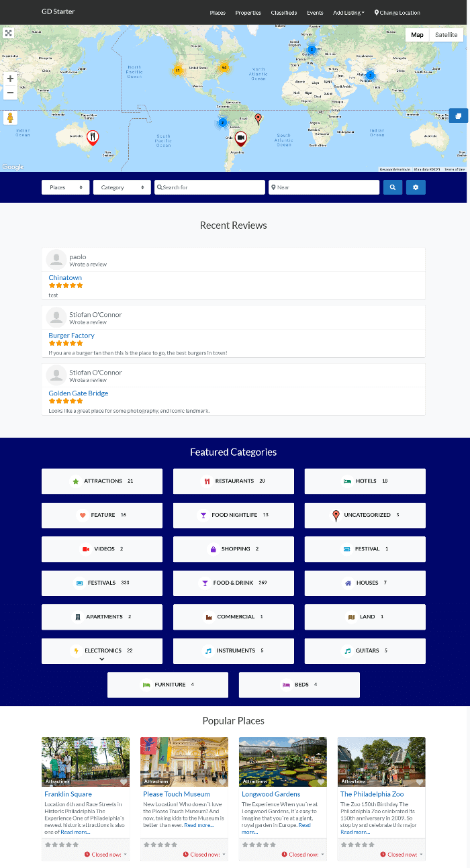Open the Burger Factory review link
The width and height of the screenshot is (470, 868).
(71, 336)
